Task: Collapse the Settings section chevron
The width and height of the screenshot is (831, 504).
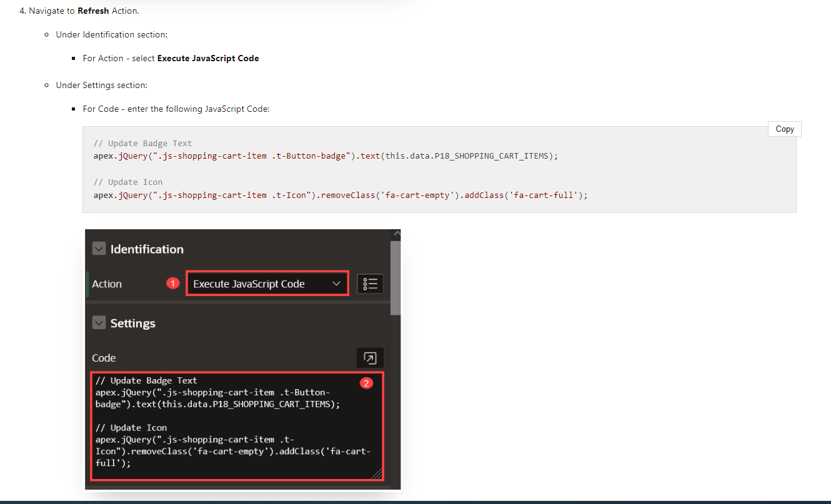Action: click(x=99, y=323)
